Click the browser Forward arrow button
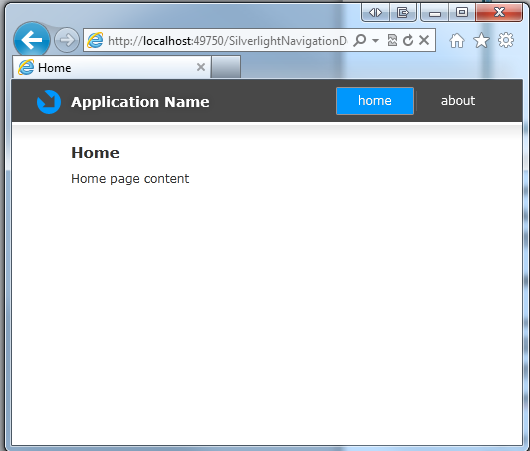Screen dimensions: 530x451 [x=67, y=40]
